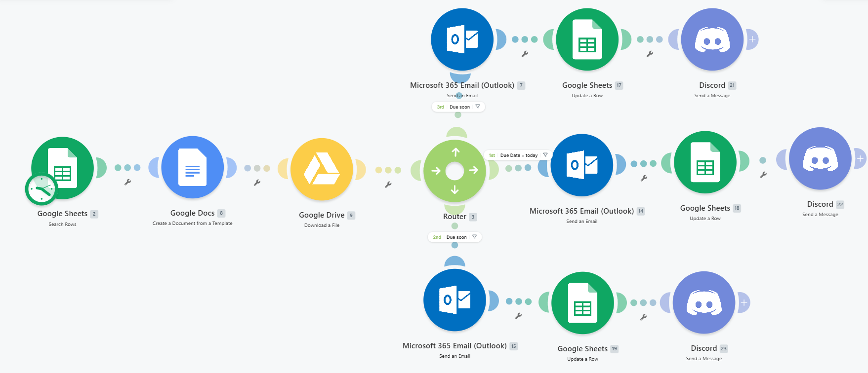This screenshot has width=868, height=373.
Task: Open the Google Docs module 8
Action: pos(193,167)
